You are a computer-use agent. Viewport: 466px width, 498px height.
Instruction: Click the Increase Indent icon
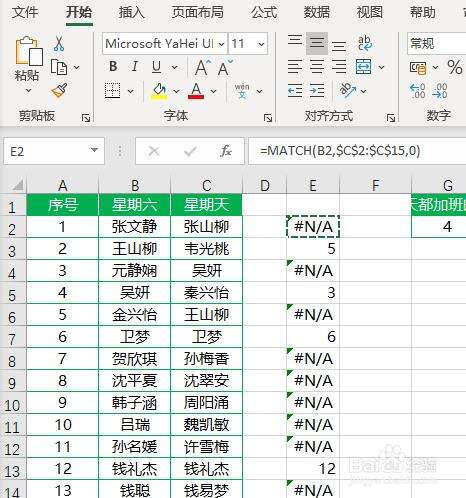(x=317, y=90)
